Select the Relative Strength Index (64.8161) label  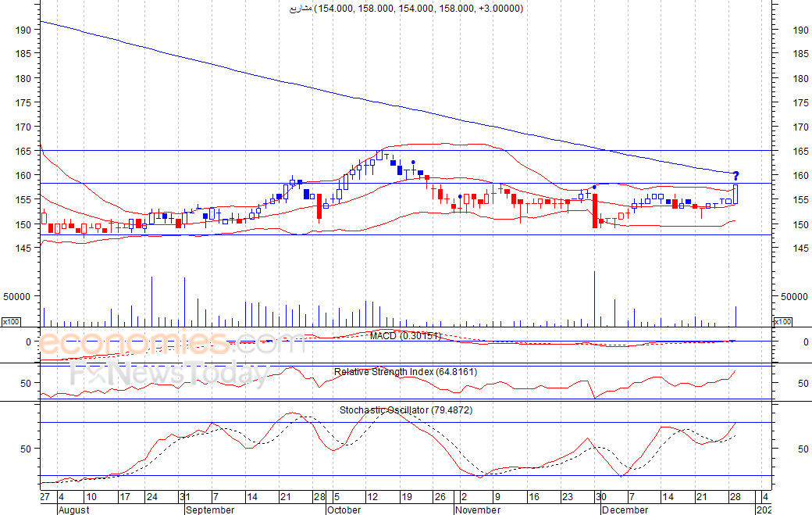[x=405, y=371]
